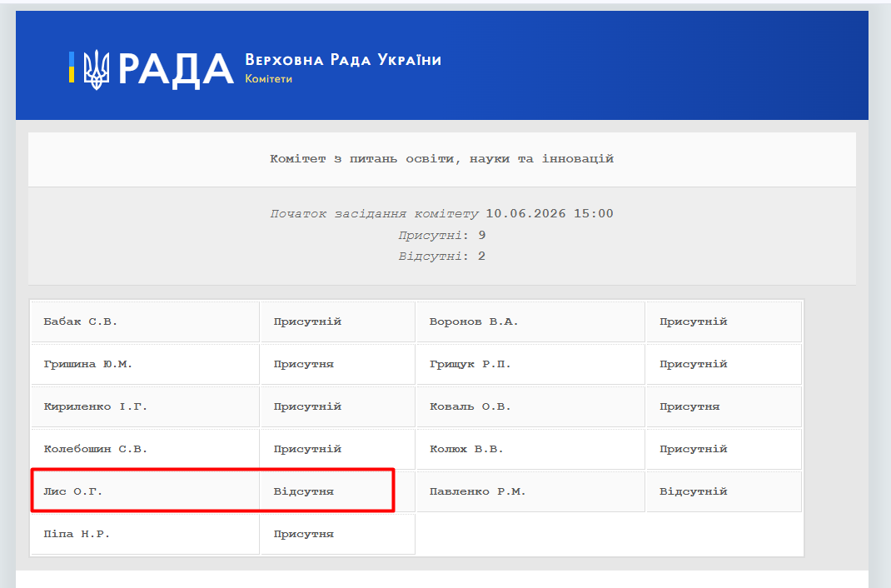
Task: Select attendance status for Колебошин С.В.
Action: coord(337,450)
